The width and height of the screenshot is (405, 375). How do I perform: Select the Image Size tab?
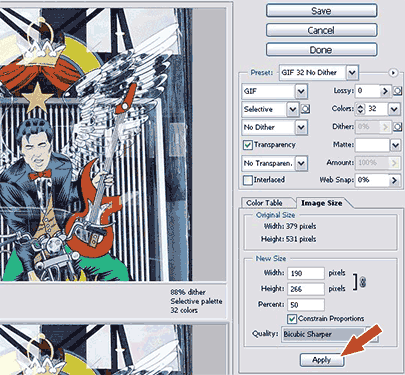click(x=321, y=203)
